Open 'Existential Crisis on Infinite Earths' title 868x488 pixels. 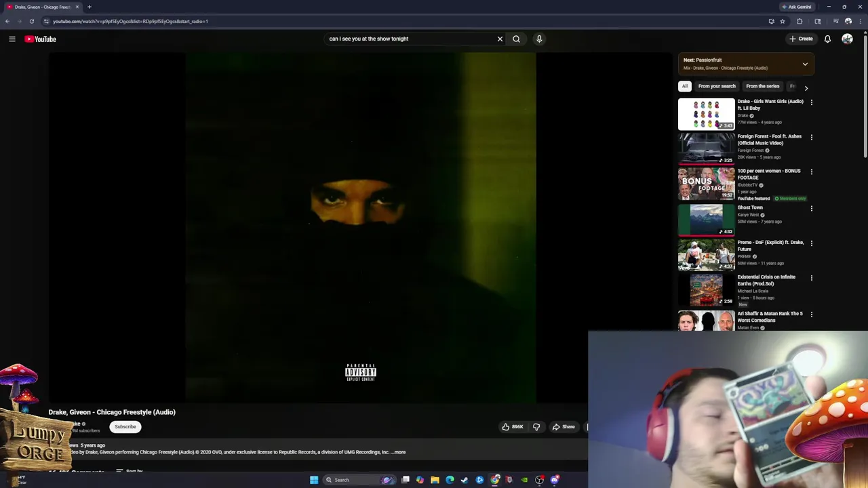click(x=766, y=280)
